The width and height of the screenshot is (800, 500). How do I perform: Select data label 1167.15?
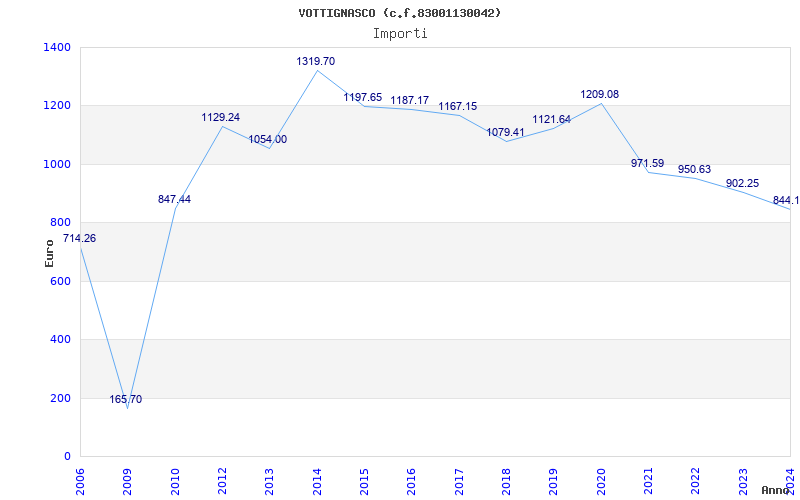coord(458,106)
